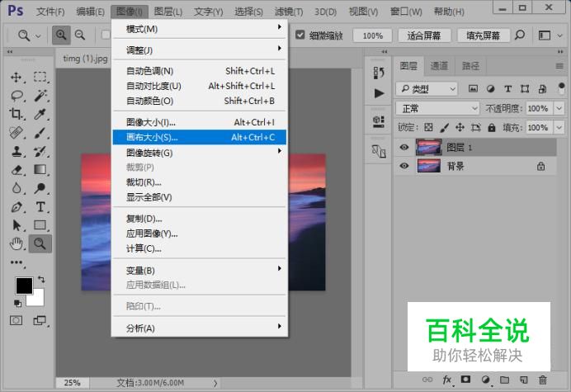Select the Eraser tool

tap(17, 170)
